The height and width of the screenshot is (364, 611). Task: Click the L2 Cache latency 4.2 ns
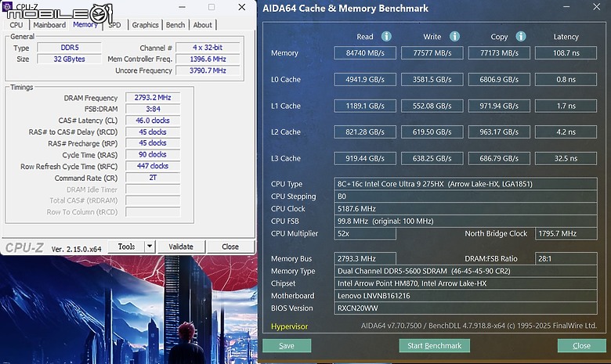pyautogui.click(x=566, y=132)
